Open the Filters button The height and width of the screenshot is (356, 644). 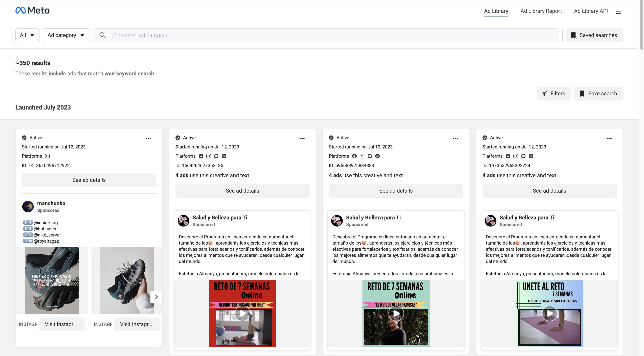pyautogui.click(x=553, y=93)
